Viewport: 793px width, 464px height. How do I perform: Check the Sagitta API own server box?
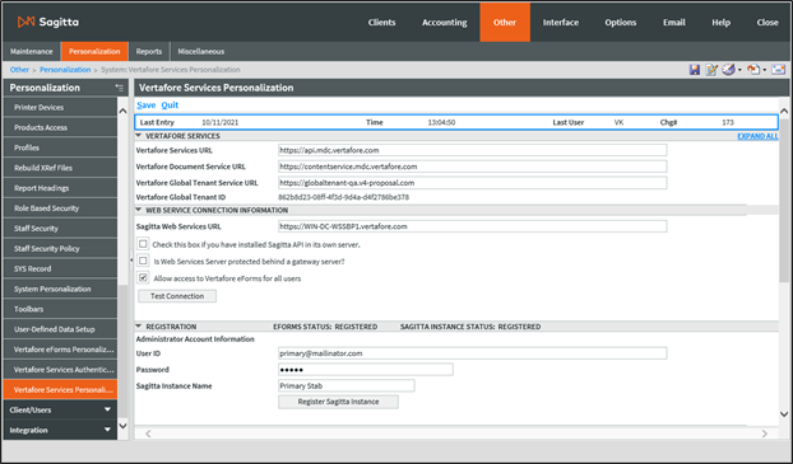pyautogui.click(x=144, y=244)
